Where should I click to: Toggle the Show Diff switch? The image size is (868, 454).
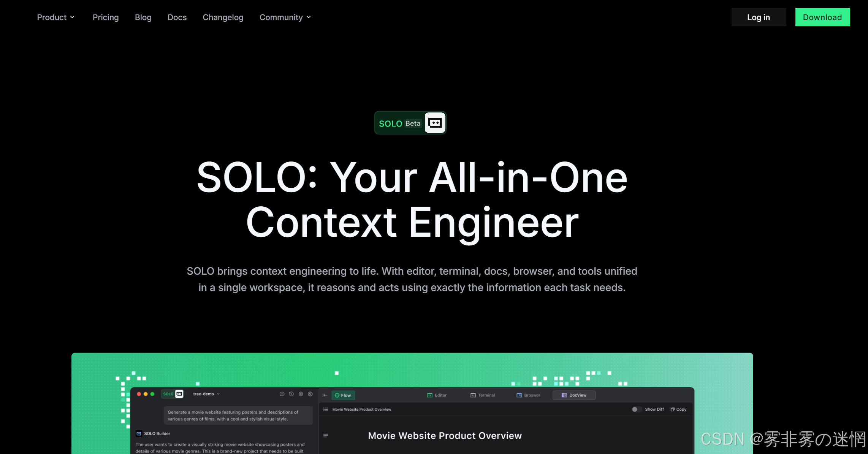(x=636, y=409)
